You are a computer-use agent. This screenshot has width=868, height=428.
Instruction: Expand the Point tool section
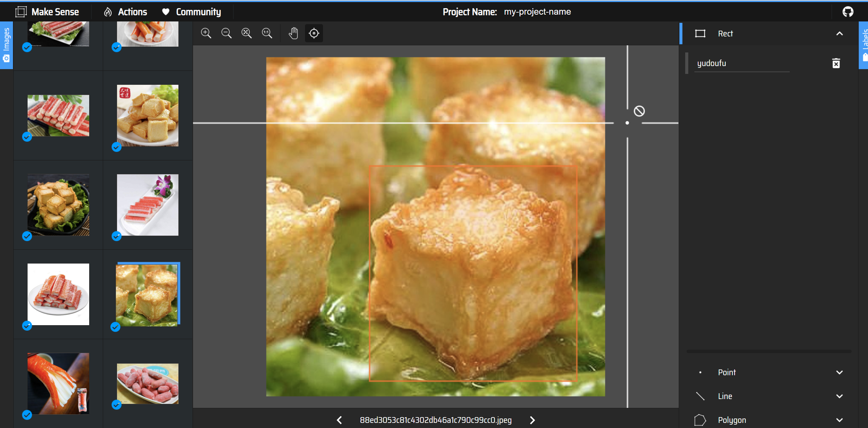tap(839, 372)
